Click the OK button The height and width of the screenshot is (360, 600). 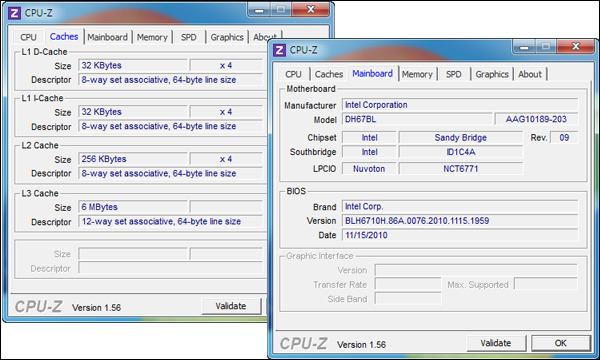(561, 343)
